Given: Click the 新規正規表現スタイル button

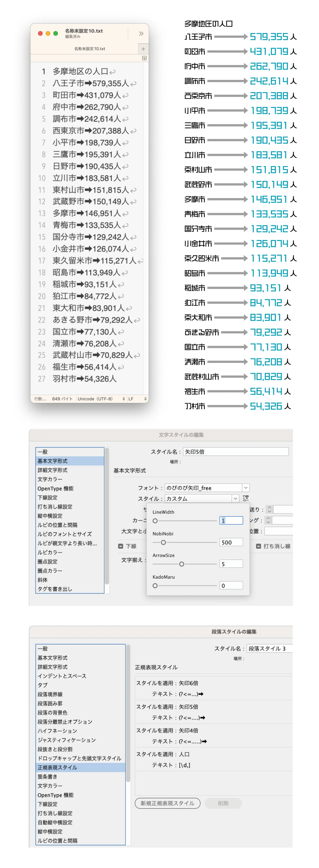Looking at the screenshot, I should point(167,803).
